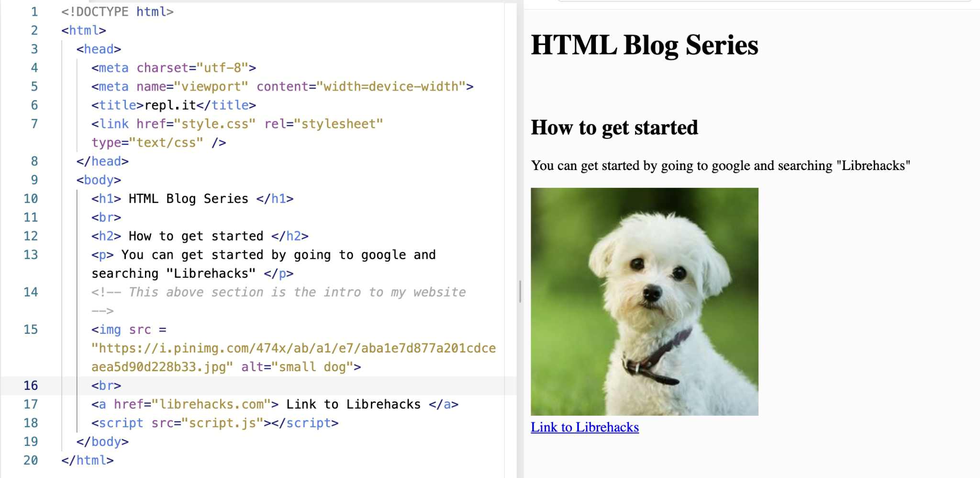The image size is (980, 478).
Task: Click the HTML Blog Series heading in preview
Action: [x=645, y=45]
